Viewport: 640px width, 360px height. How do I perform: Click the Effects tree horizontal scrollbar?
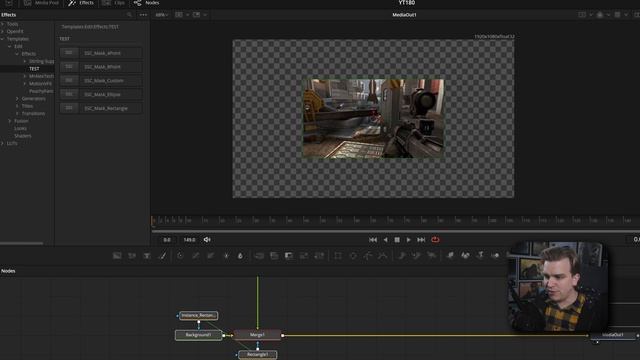(x=22, y=244)
